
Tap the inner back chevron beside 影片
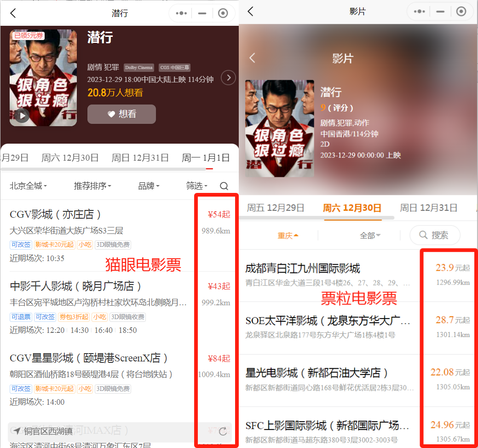point(252,58)
